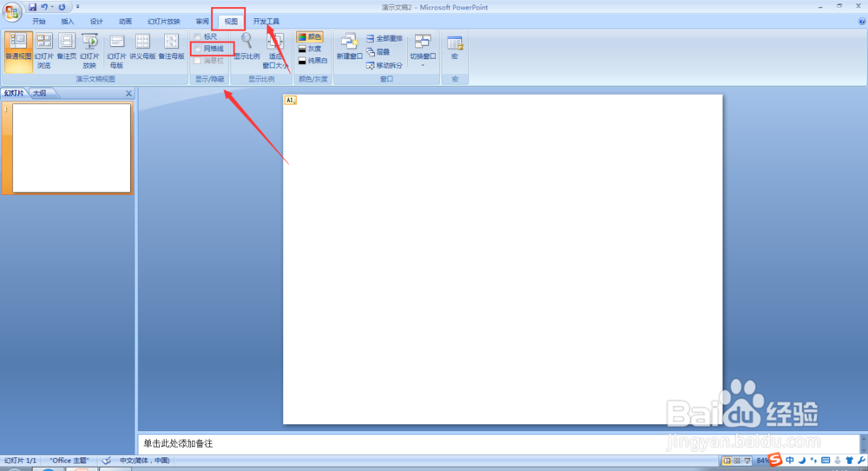Save the presentation from quick access toolbar
Screen dimensions: 868x471
point(32,7)
